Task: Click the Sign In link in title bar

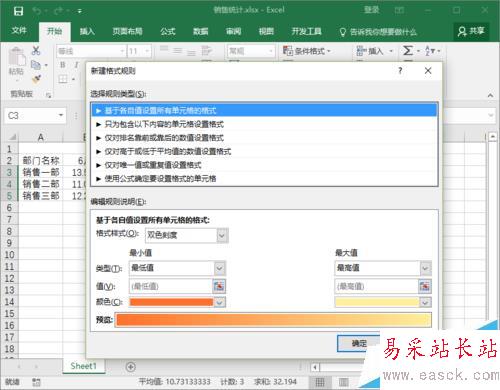Action: point(372,10)
